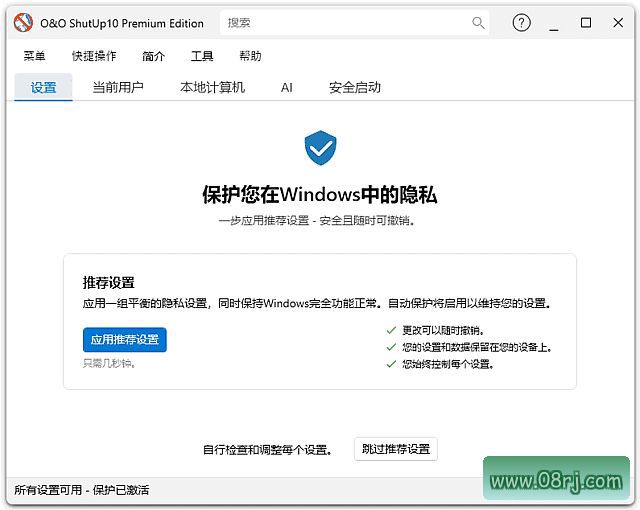
Task: Open the 工具 menu
Action: (202, 56)
